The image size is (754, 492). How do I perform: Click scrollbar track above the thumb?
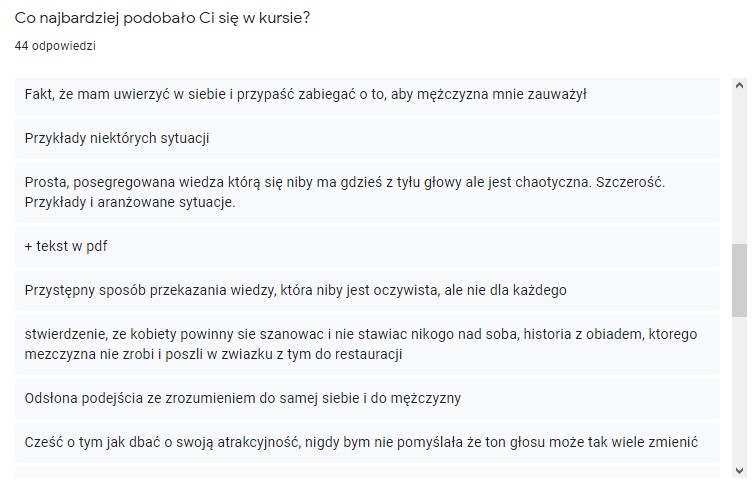click(739, 168)
